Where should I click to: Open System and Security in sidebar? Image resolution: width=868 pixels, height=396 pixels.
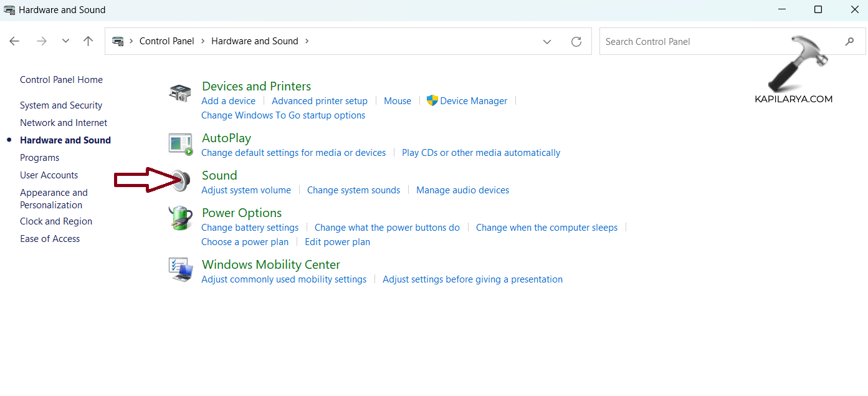click(61, 105)
